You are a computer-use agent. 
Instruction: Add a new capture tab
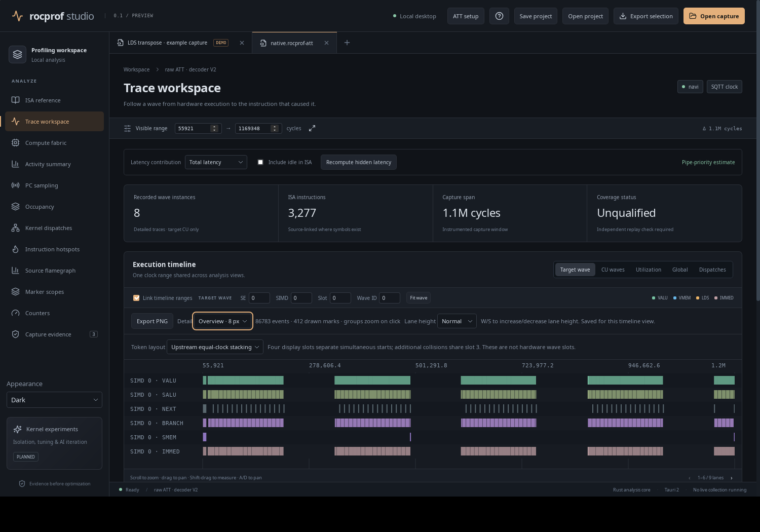[347, 43]
